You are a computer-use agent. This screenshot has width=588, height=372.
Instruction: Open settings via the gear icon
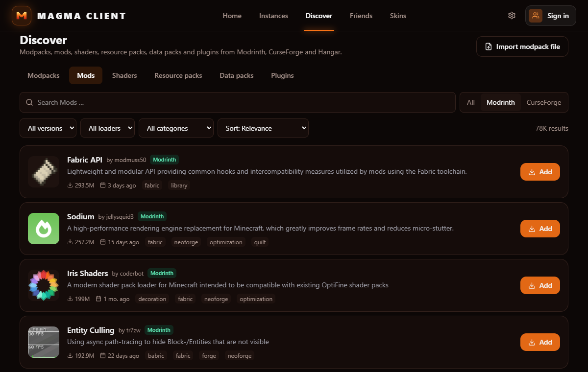pos(512,16)
